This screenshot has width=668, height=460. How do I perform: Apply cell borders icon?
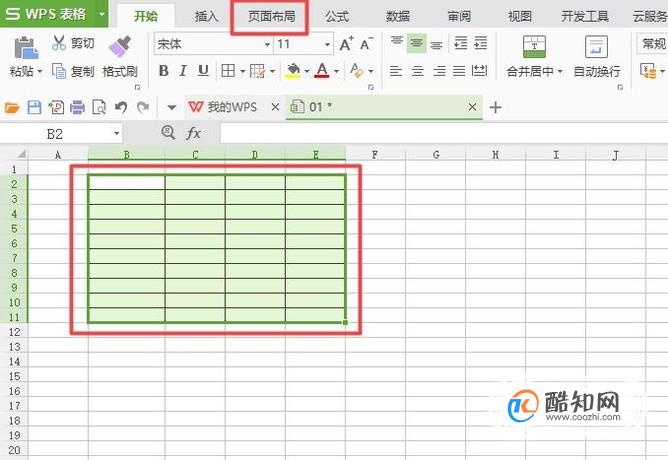pos(228,71)
